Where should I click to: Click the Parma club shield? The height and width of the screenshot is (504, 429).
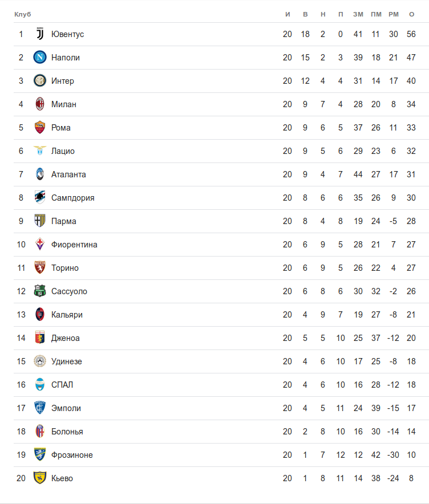39,221
